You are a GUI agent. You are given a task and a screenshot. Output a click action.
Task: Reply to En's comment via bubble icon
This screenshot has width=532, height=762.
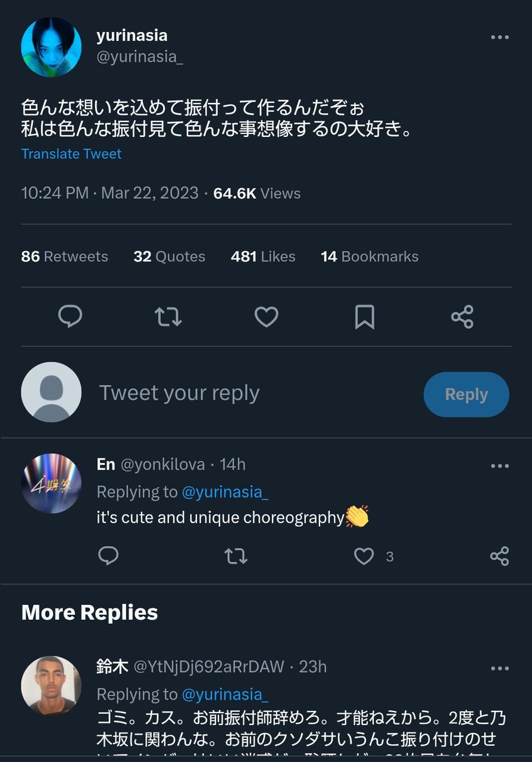[x=108, y=556]
